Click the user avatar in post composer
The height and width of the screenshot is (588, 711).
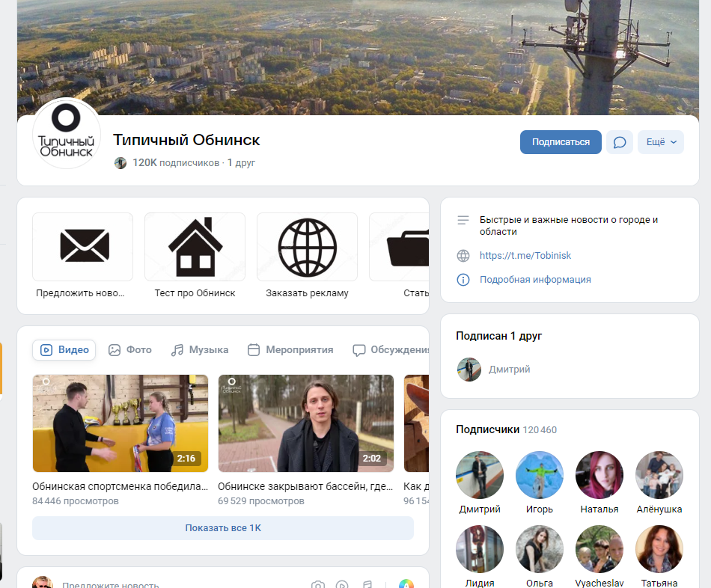pyautogui.click(x=43, y=583)
